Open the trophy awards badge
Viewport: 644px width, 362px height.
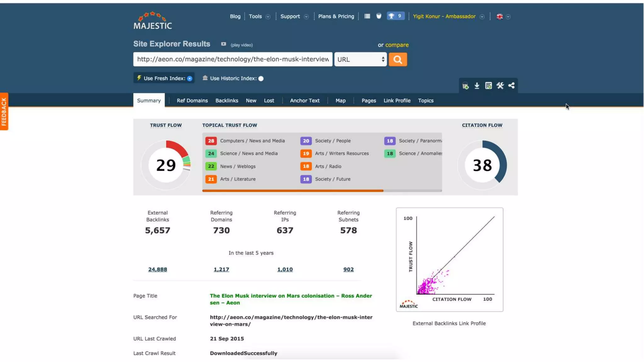[x=395, y=16]
